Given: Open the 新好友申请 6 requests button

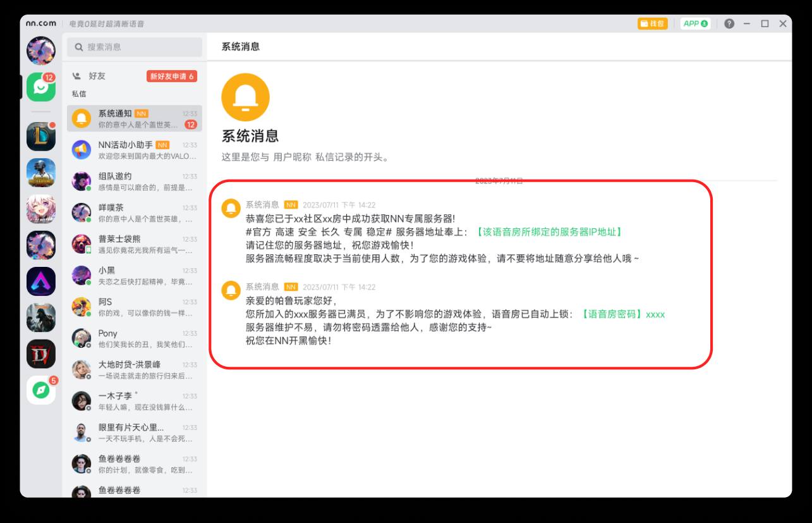Looking at the screenshot, I should coord(172,77).
